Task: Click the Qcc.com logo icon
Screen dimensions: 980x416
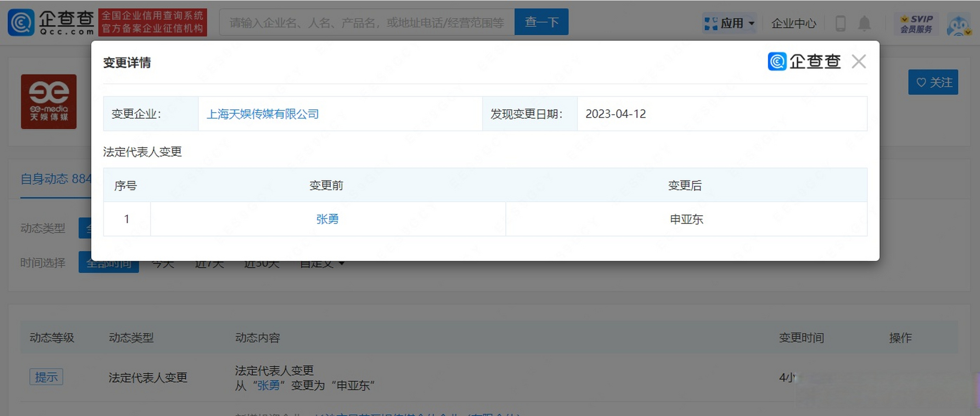Action: (21, 22)
